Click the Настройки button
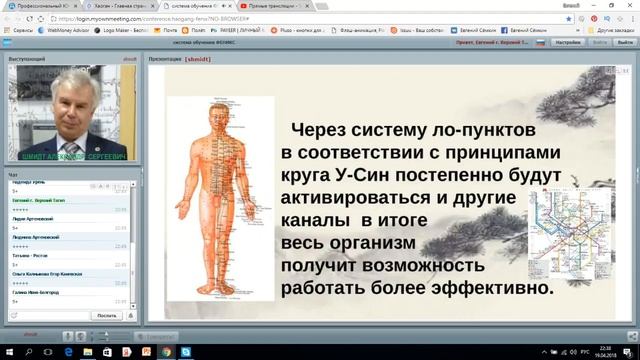640x360 pixels. [x=568, y=42]
